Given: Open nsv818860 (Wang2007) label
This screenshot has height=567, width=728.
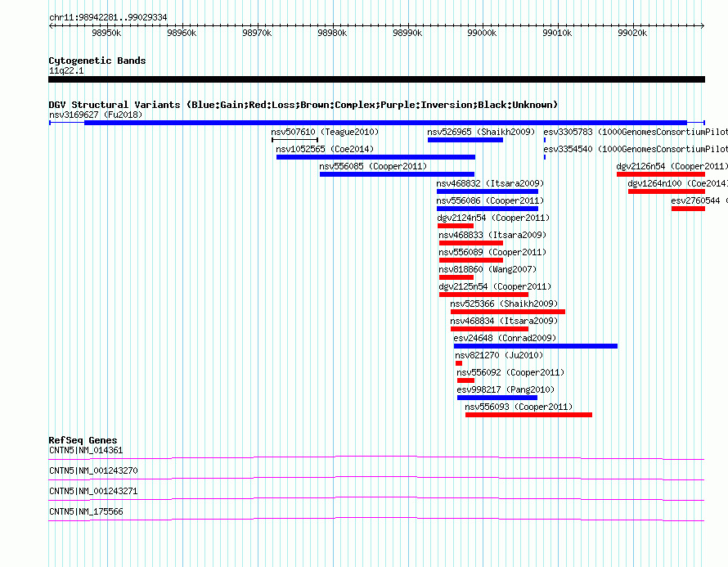Looking at the screenshot, I should pos(488,269).
